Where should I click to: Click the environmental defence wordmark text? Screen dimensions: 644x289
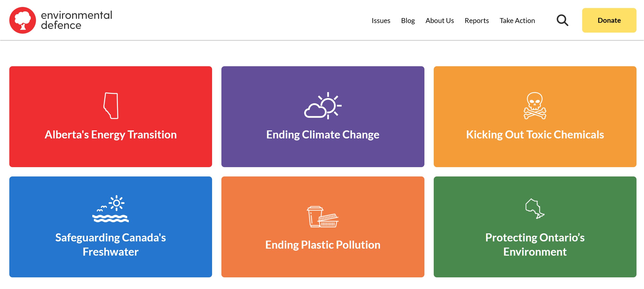[76, 20]
